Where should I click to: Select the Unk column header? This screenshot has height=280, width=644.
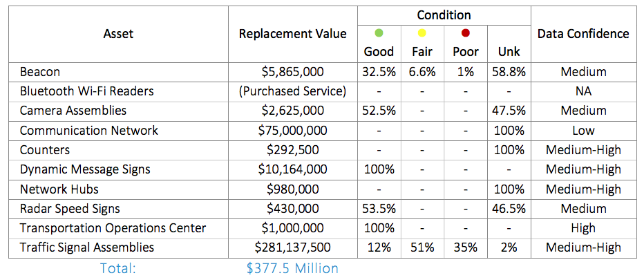point(508,52)
